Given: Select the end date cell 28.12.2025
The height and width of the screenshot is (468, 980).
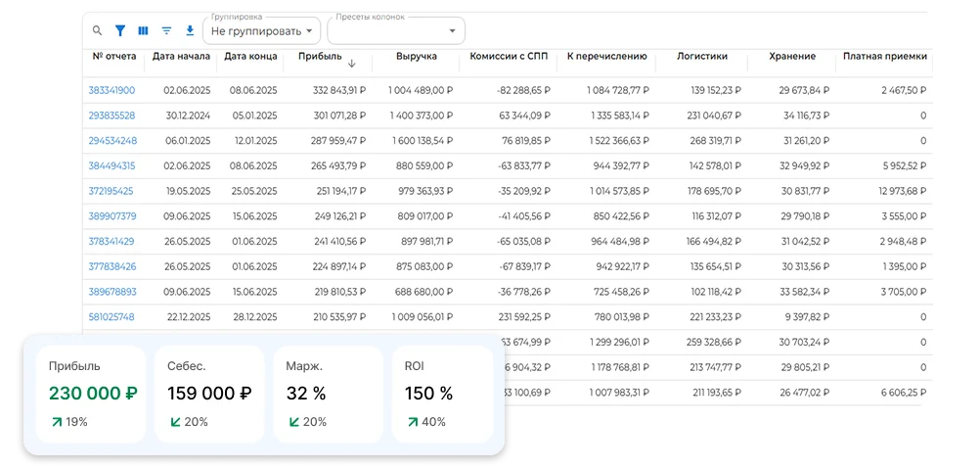Looking at the screenshot, I should click(253, 316).
